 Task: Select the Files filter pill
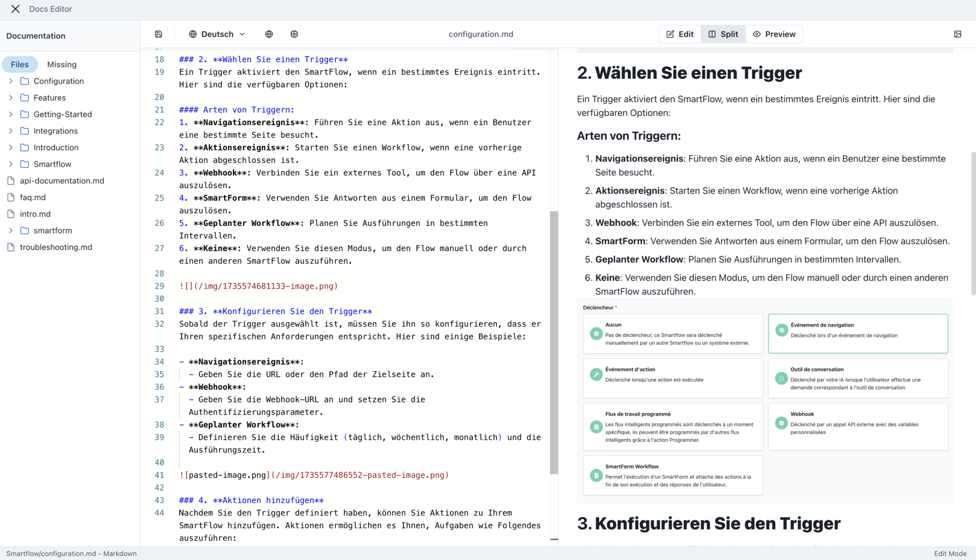pyautogui.click(x=20, y=64)
